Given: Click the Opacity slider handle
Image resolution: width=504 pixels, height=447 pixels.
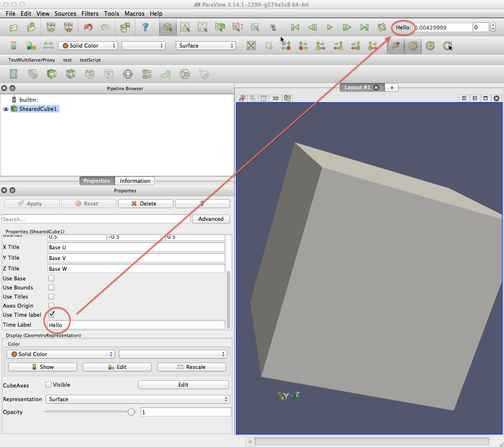Looking at the screenshot, I should coord(132,412).
